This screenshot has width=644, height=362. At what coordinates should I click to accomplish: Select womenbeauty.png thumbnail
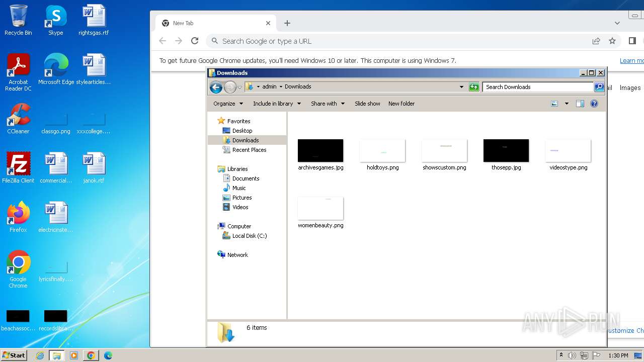point(320,213)
